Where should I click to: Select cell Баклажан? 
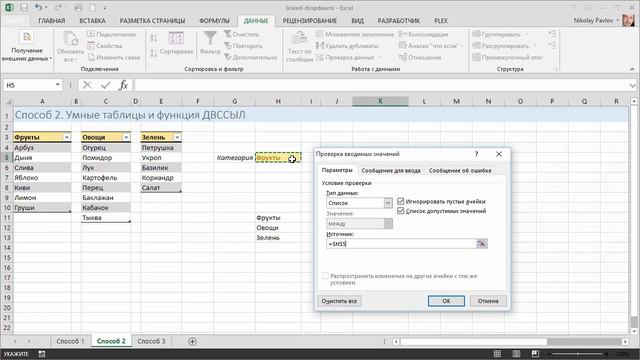[x=106, y=198]
